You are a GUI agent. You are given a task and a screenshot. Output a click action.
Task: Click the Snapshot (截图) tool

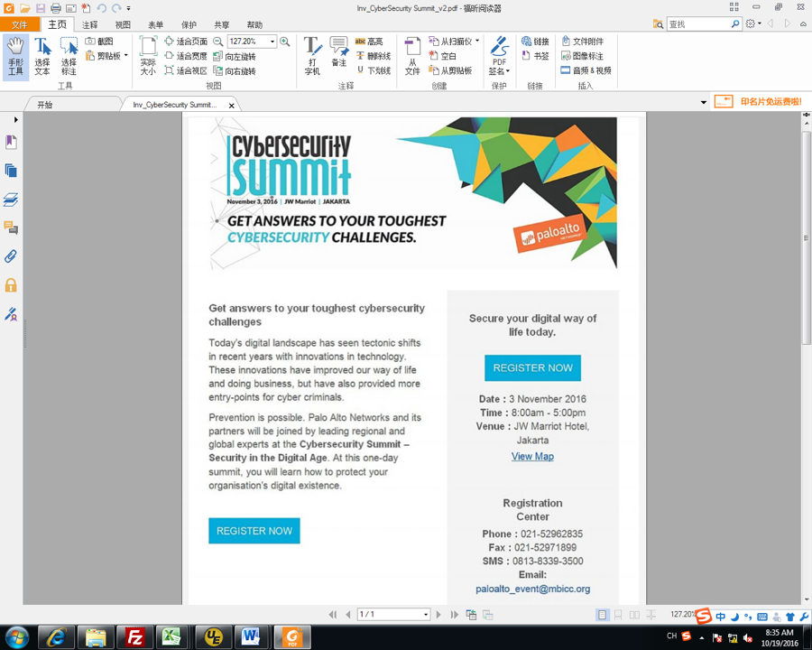click(x=99, y=41)
